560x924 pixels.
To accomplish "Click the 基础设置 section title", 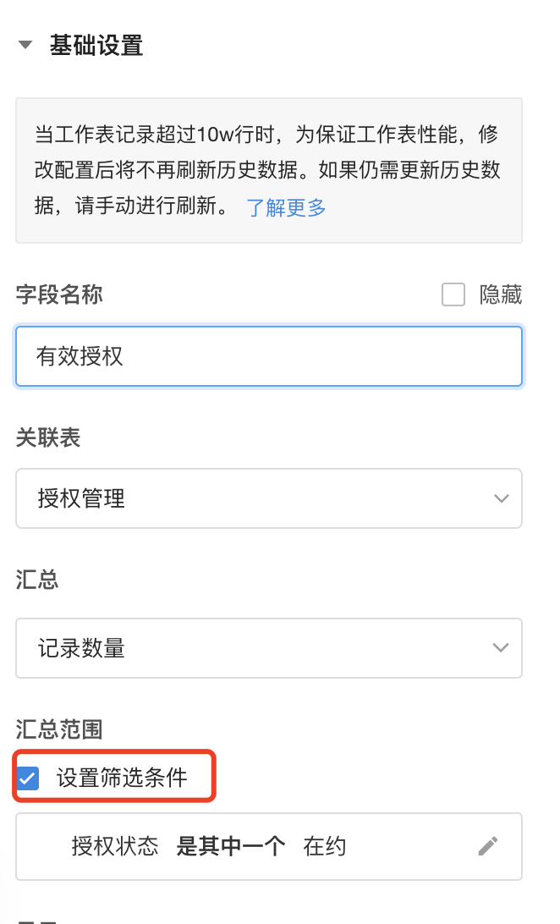I will 96,45.
